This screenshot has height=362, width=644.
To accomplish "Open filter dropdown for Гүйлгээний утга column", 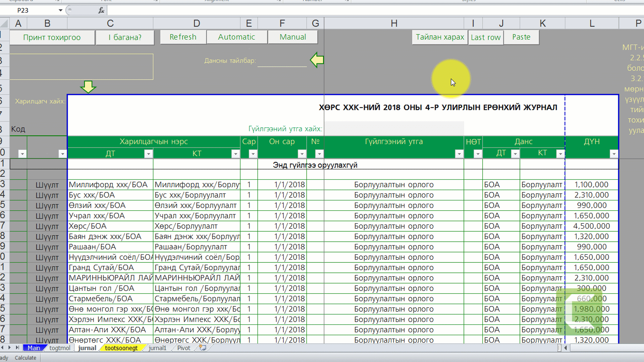I will (459, 154).
